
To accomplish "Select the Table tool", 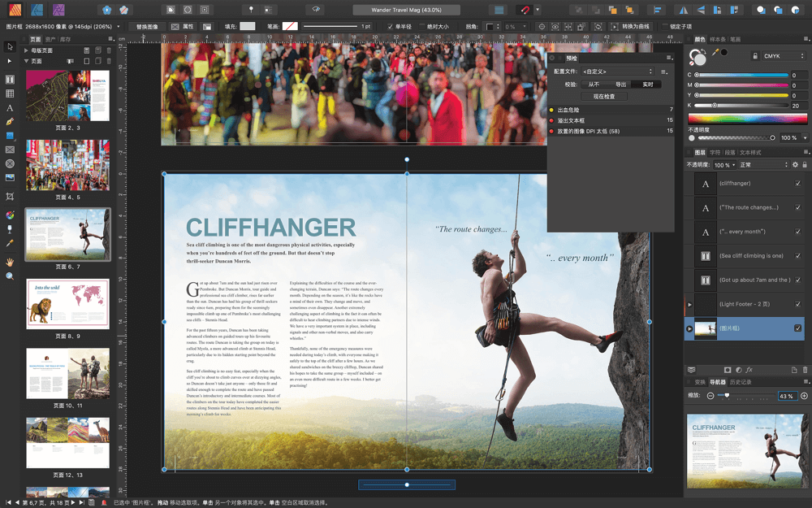I will (9, 93).
